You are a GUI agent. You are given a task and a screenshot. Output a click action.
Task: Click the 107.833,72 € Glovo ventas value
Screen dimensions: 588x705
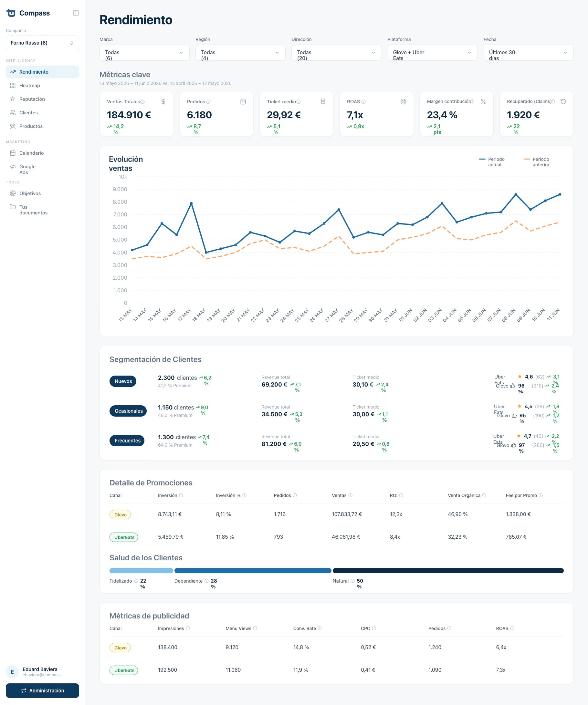(347, 514)
